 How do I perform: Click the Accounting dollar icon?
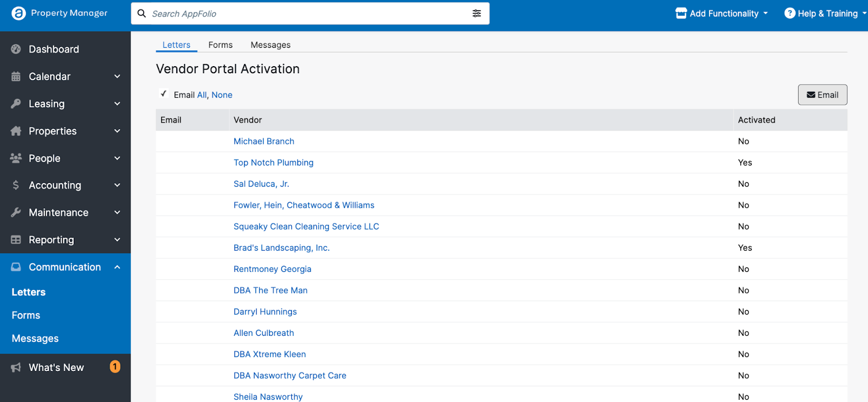[x=16, y=185]
